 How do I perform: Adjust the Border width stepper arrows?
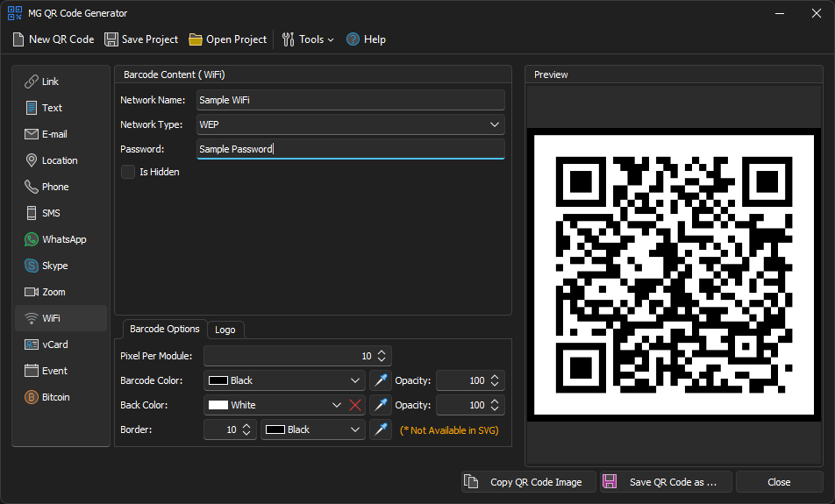click(246, 429)
